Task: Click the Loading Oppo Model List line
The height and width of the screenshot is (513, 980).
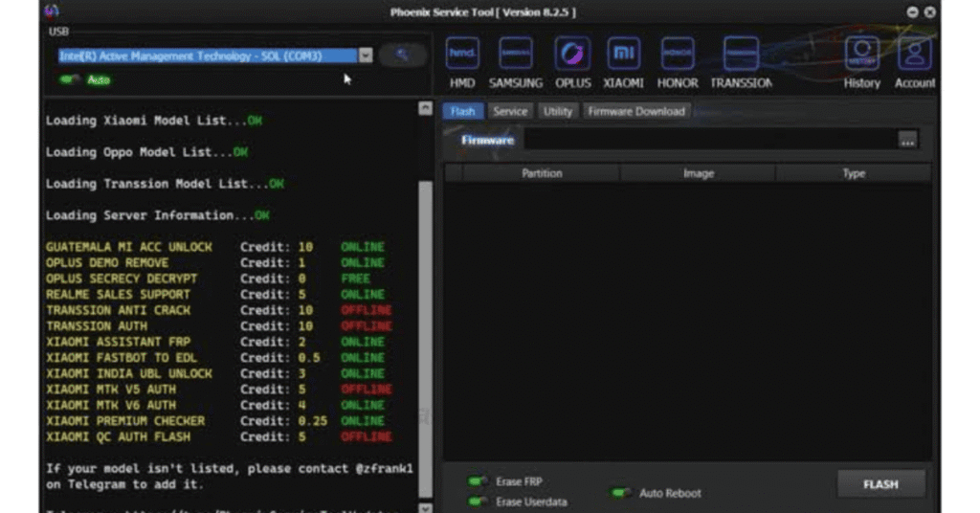Action: point(146,152)
